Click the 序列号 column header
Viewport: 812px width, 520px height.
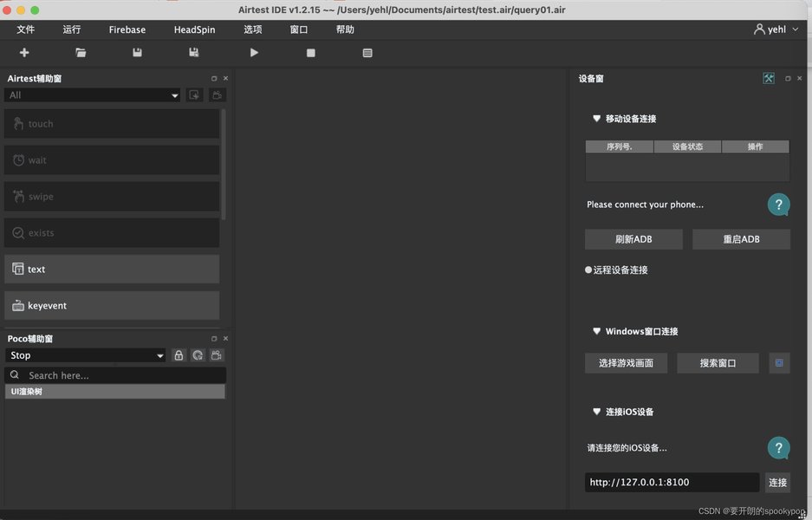point(620,146)
